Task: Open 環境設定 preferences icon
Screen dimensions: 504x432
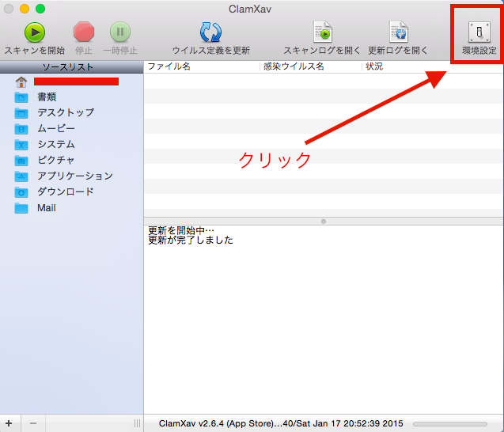Action: tap(479, 32)
